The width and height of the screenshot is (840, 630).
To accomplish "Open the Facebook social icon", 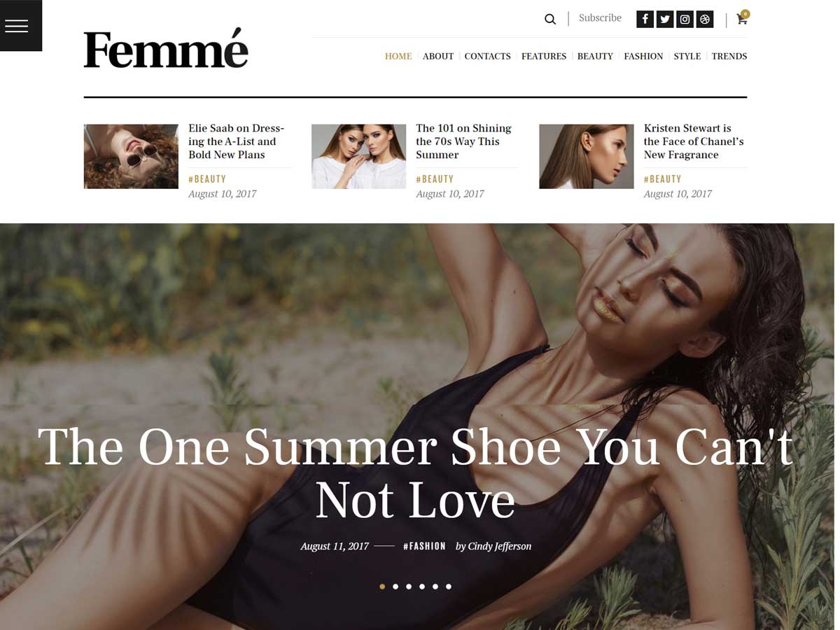I will pyautogui.click(x=645, y=20).
